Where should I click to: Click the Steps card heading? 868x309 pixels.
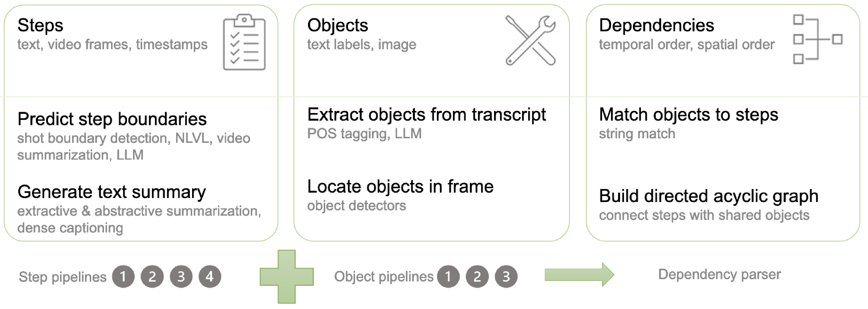pos(40,25)
